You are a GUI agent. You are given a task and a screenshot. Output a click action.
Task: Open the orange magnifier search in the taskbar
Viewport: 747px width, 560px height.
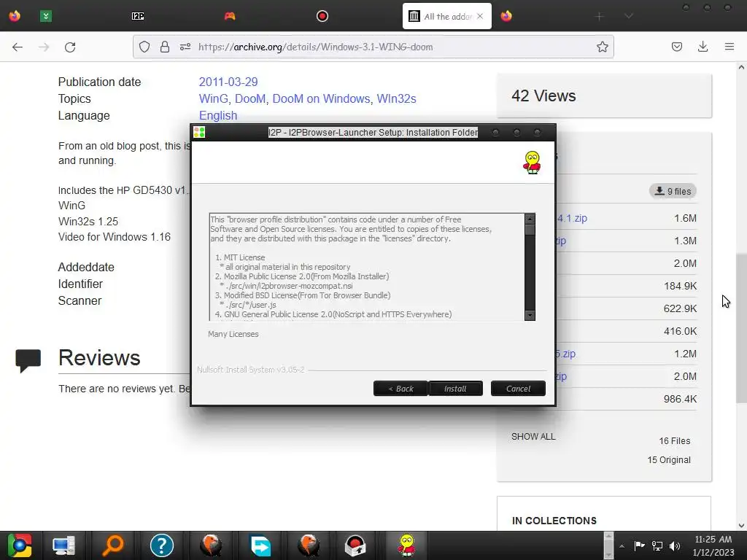(112, 545)
